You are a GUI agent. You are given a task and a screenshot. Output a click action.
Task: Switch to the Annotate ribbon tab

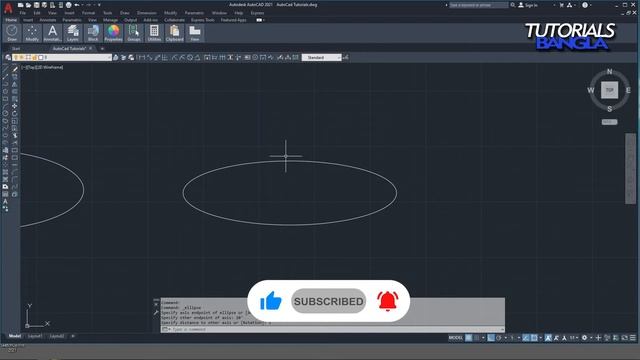point(48,20)
